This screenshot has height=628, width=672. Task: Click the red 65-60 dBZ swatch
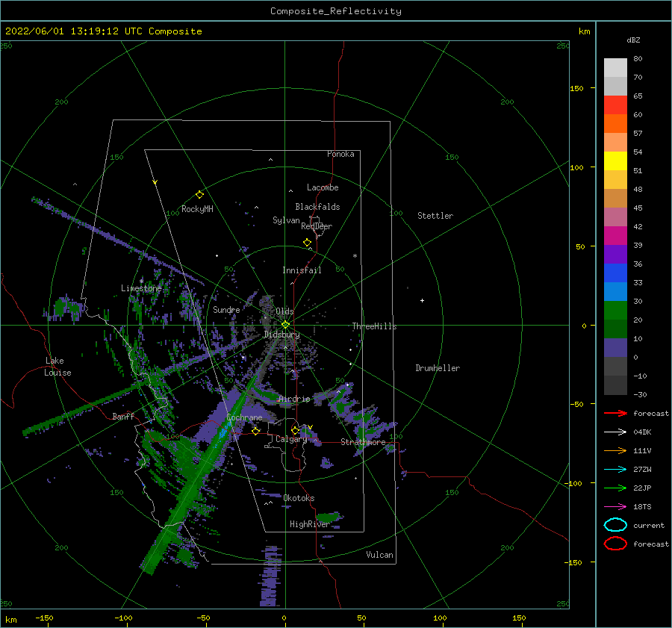(x=615, y=105)
